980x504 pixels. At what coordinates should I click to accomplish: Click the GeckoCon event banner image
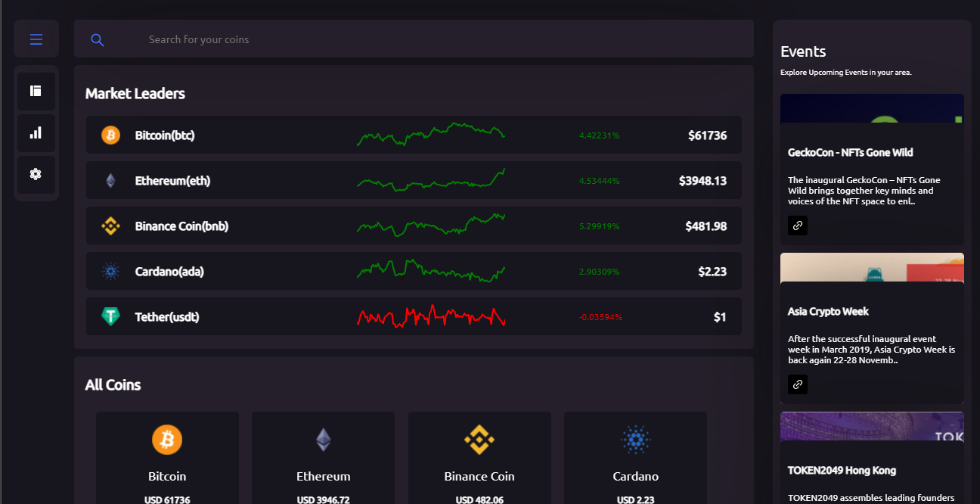click(x=872, y=108)
